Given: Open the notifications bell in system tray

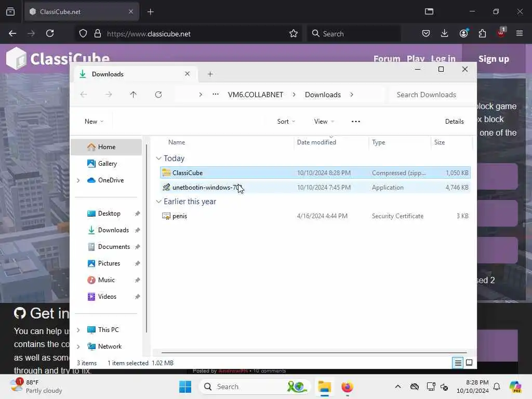Looking at the screenshot, I should pos(497,387).
